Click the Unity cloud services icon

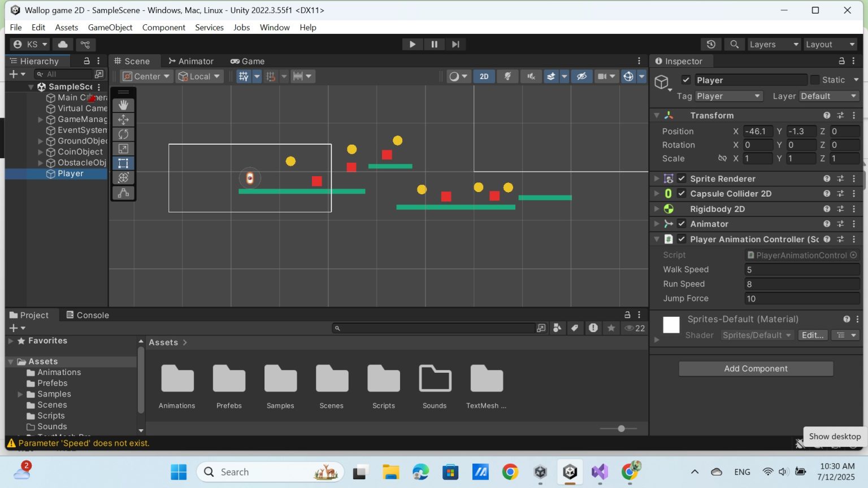coord(62,44)
